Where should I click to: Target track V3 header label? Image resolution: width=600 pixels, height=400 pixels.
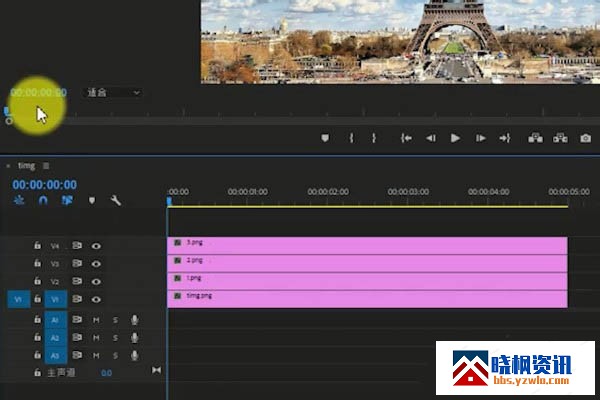coord(55,264)
